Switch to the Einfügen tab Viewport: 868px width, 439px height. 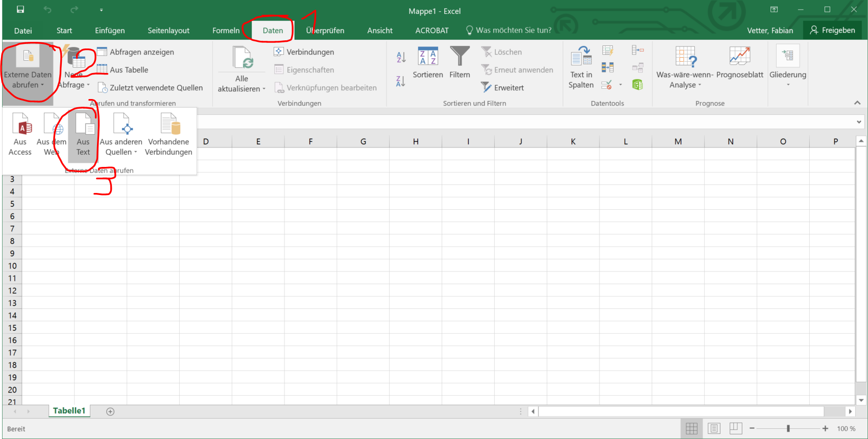pos(110,31)
